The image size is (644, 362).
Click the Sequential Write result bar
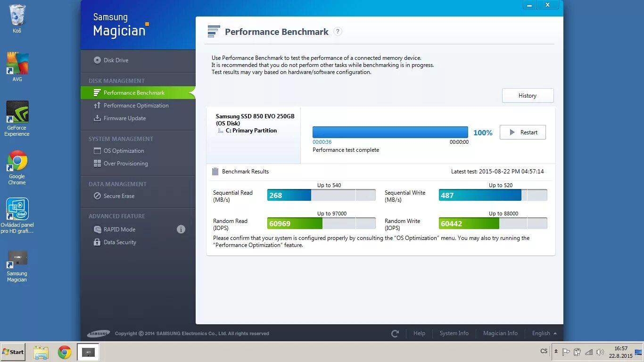coord(493,195)
